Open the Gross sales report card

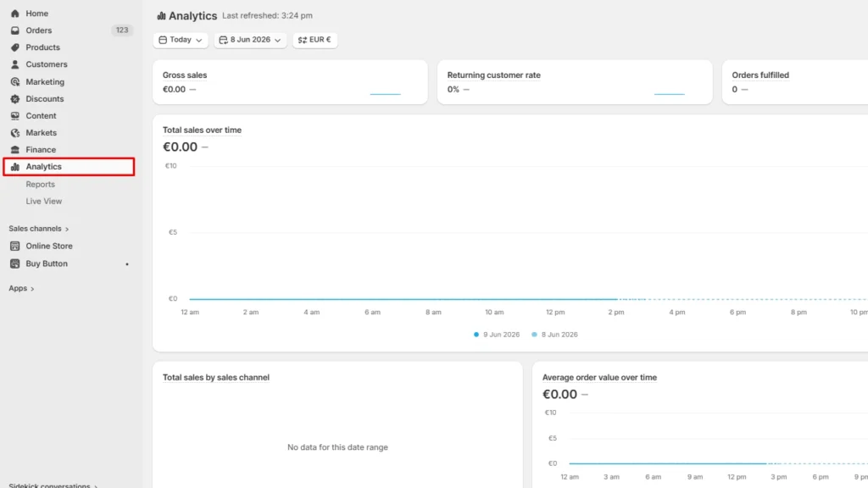290,82
